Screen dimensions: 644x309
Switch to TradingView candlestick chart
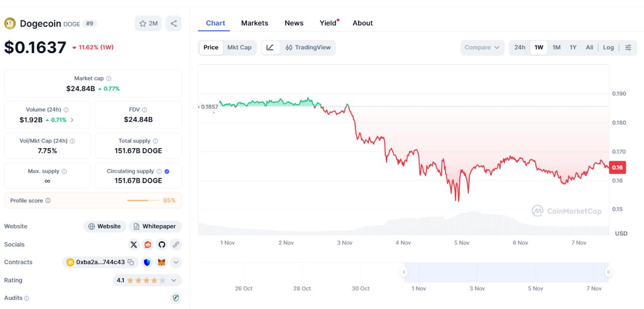pyautogui.click(x=308, y=48)
